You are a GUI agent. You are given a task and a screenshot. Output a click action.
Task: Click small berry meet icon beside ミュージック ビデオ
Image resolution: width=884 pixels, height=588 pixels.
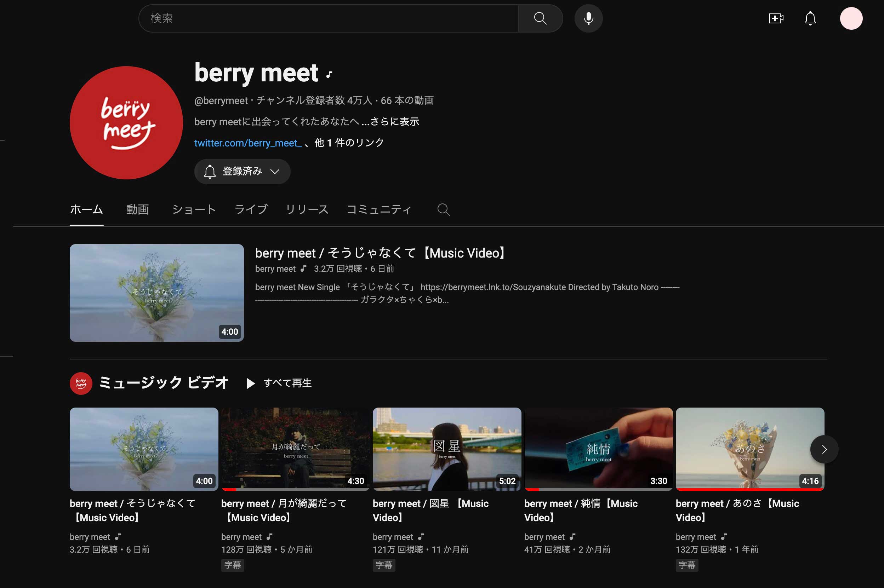click(x=81, y=383)
